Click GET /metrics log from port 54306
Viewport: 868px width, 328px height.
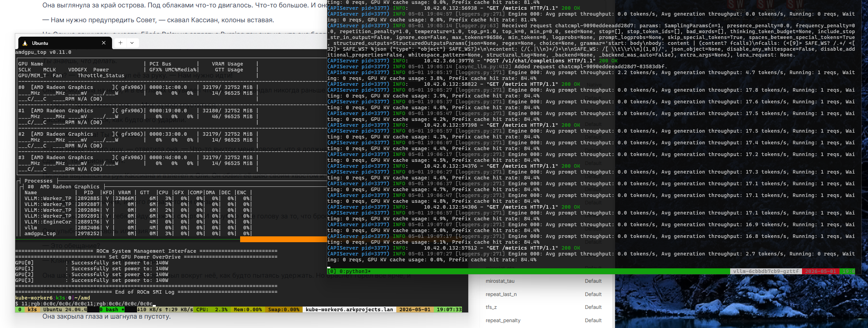(x=454, y=207)
